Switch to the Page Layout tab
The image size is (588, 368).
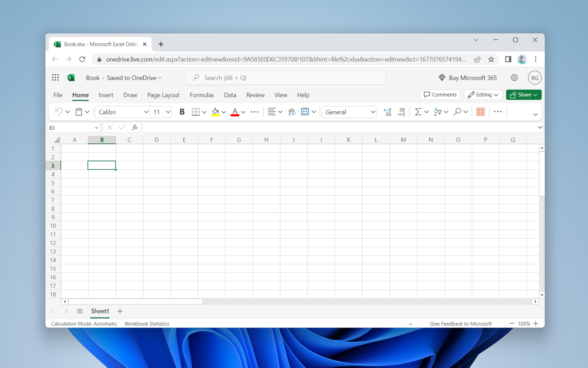click(x=163, y=95)
